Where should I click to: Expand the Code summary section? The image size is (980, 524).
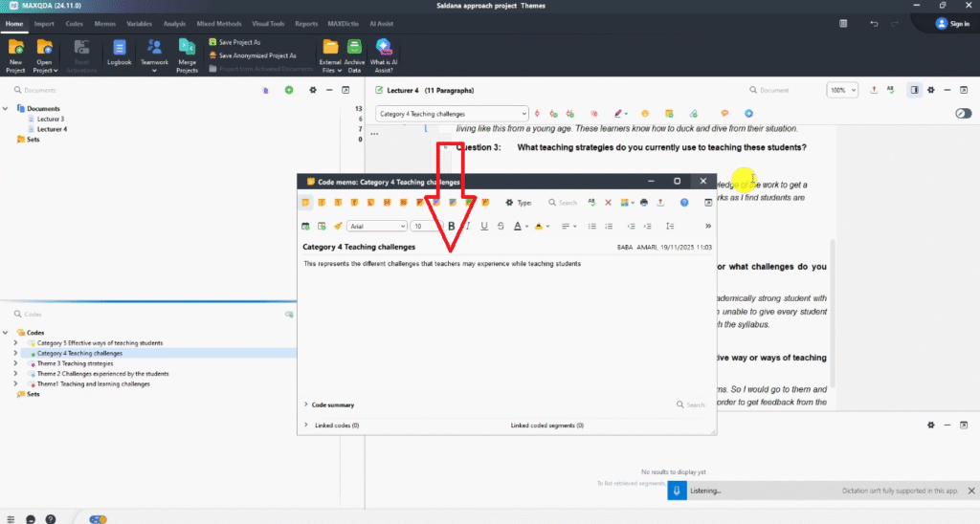tap(306, 404)
